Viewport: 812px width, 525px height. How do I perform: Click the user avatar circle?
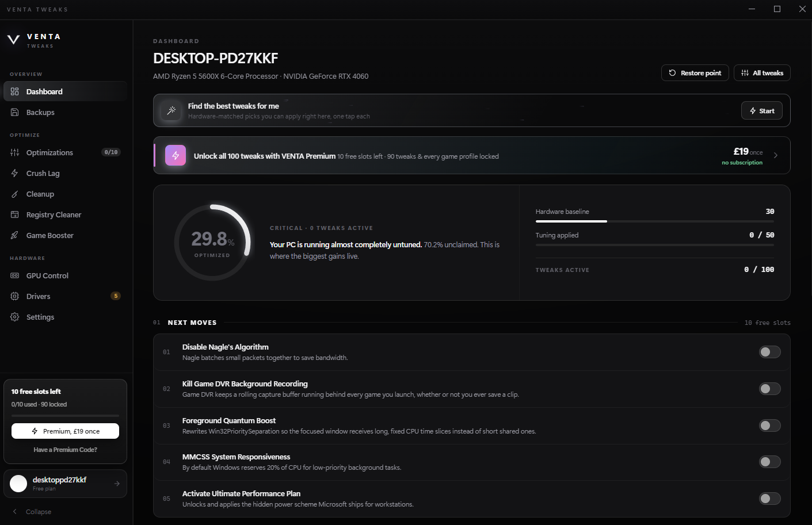(x=18, y=484)
